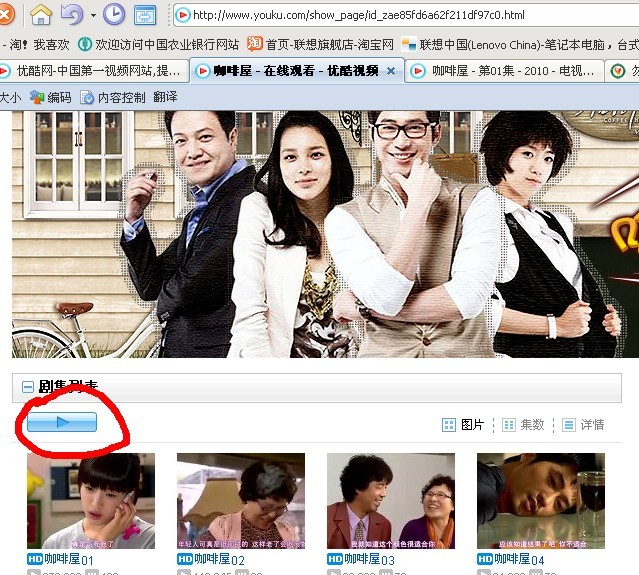Click the HD badge beside 咖啡屋02
Image resolution: width=639 pixels, height=575 pixels.
tap(185, 559)
